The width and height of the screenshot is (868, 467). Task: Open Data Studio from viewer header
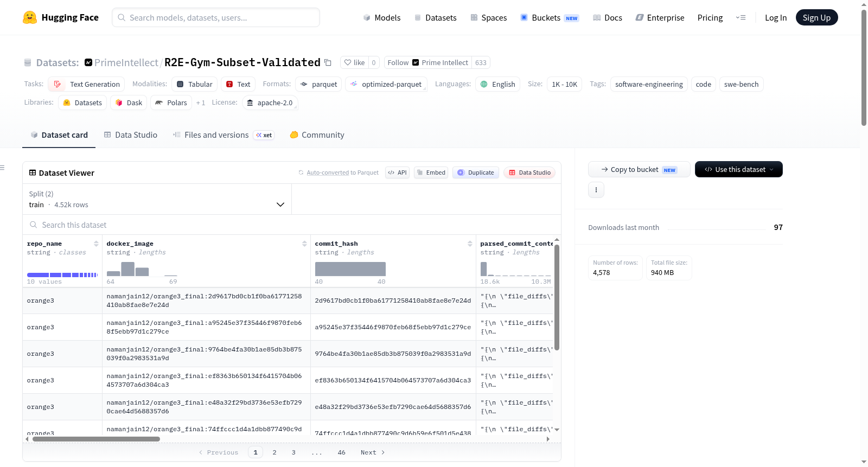pyautogui.click(x=529, y=172)
